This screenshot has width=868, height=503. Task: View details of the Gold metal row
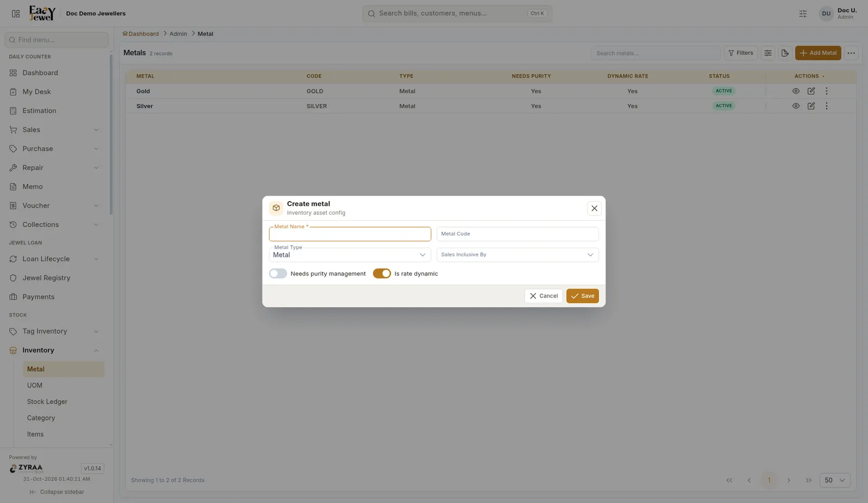coord(796,91)
